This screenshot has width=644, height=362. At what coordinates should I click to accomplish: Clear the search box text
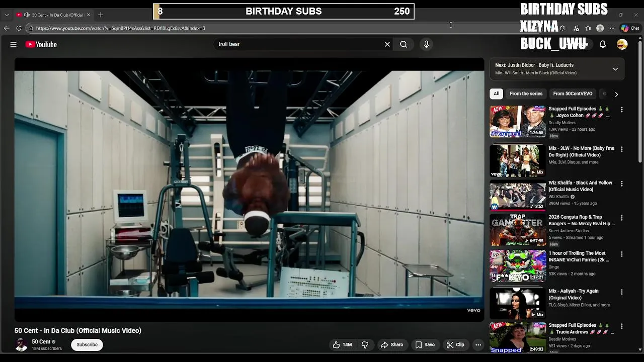pos(387,44)
